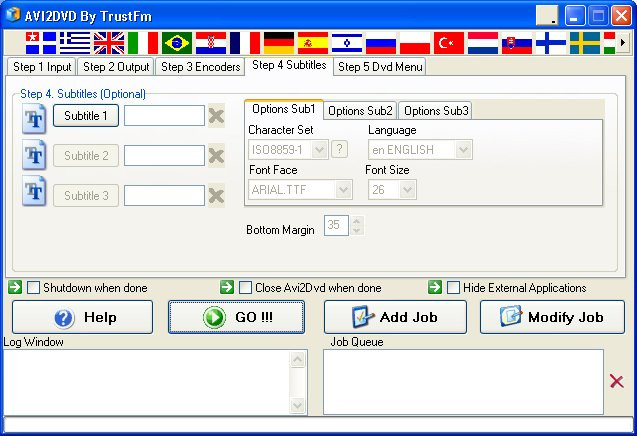637x436 pixels.
Task: Click the Subtitle 1 file path field
Action: pos(164,116)
